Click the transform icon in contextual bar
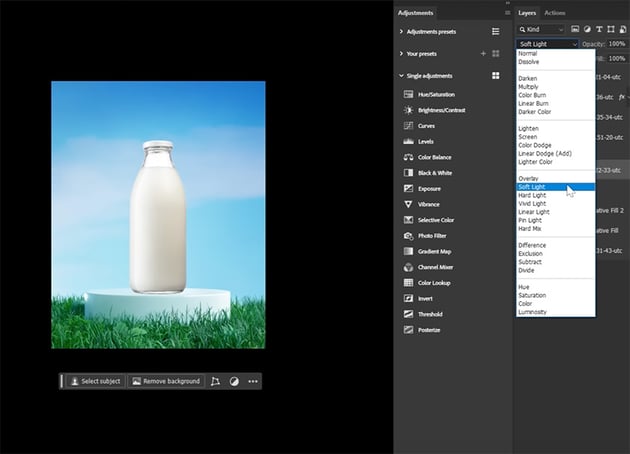This screenshot has width=630, height=454. [x=215, y=381]
